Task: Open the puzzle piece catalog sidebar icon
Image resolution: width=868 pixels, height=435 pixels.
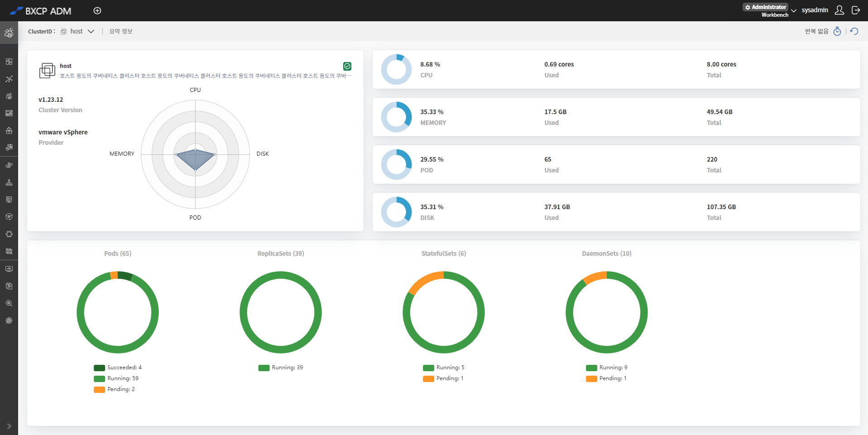Action: pos(9,148)
